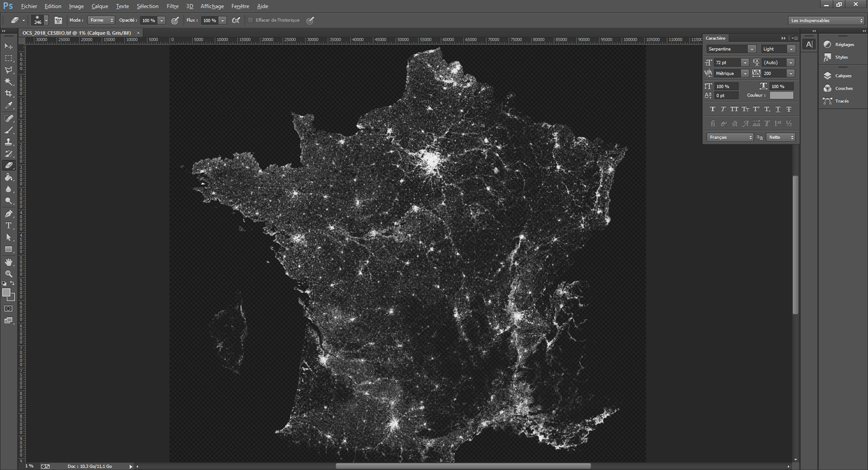This screenshot has width=868, height=470.
Task: Open the Calques panel
Action: point(837,75)
